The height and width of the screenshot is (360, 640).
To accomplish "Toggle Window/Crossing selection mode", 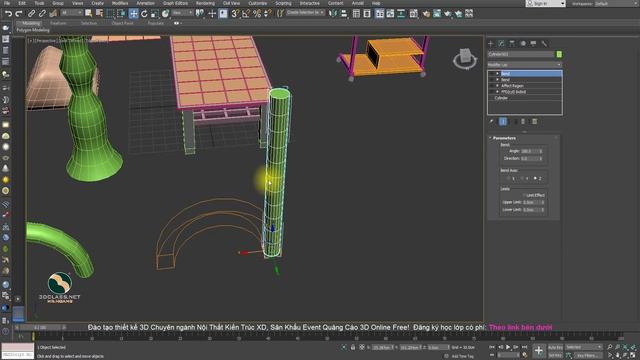I will point(121,13).
